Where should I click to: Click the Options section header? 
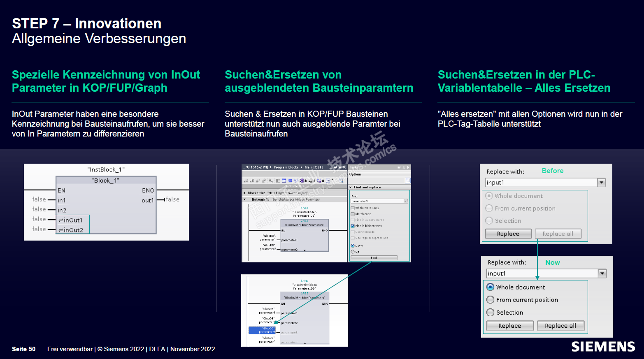(356, 174)
